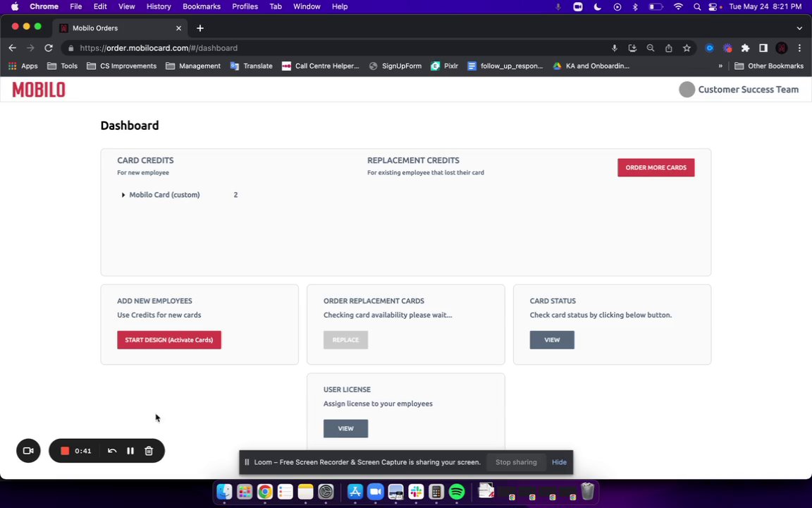Click the install app icon in address bar
Screen dimensions: 812x508
632,48
